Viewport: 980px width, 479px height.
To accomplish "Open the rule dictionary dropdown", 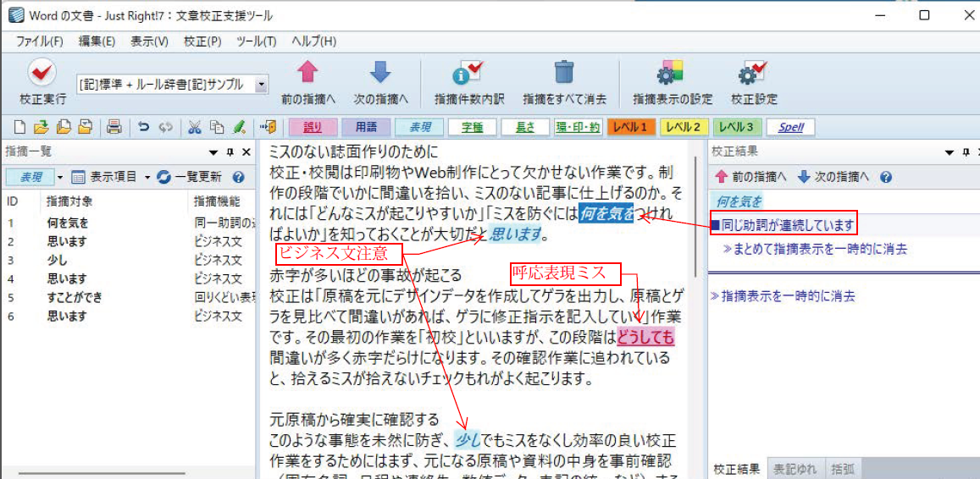I will 261,85.
